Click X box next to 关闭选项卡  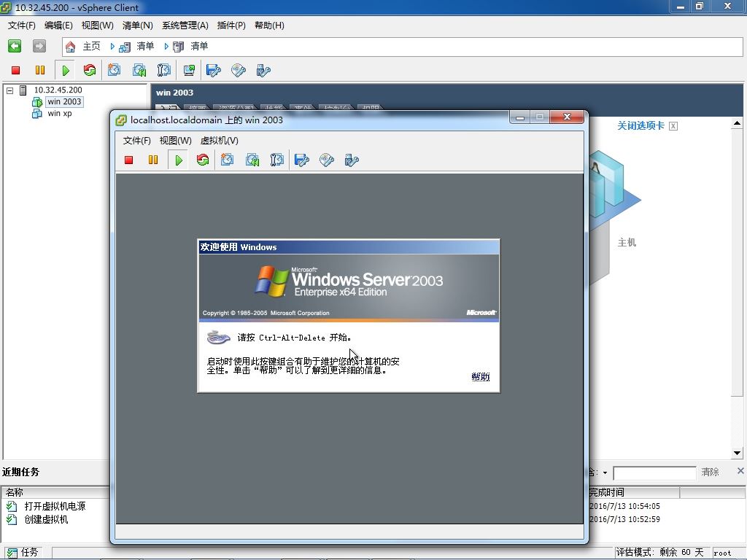coord(673,126)
